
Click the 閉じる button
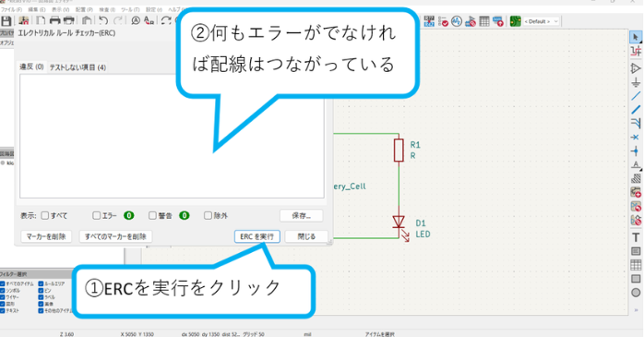pyautogui.click(x=306, y=236)
